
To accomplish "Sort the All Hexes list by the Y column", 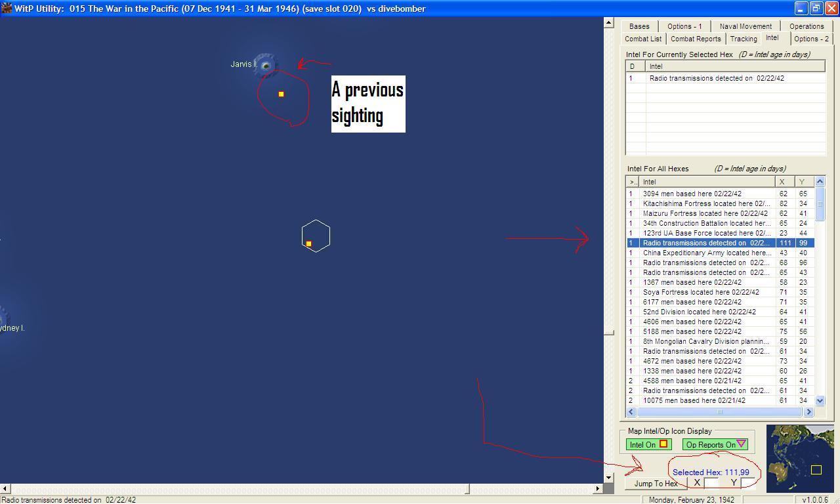I will 804,182.
